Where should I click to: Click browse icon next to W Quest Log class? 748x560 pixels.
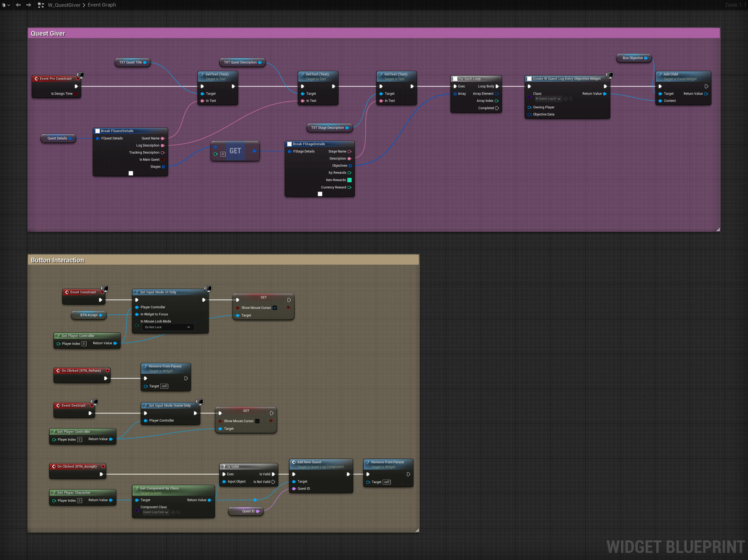pyautogui.click(x=571, y=99)
